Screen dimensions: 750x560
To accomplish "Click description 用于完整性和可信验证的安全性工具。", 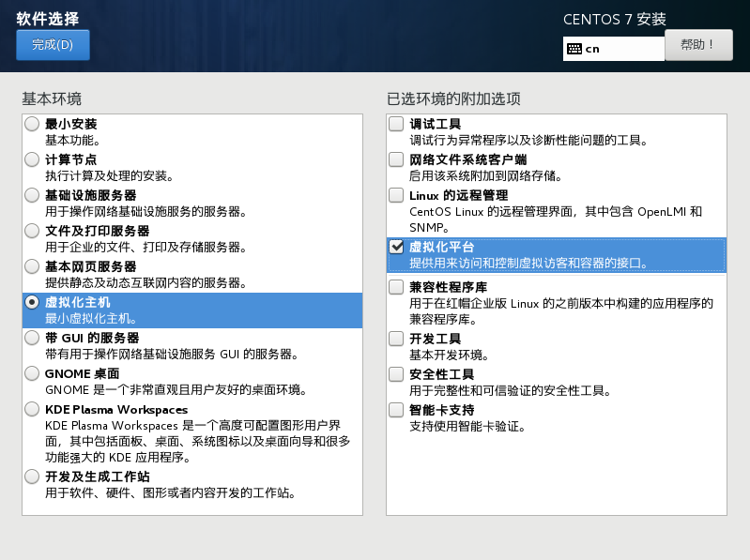I will click(511, 391).
